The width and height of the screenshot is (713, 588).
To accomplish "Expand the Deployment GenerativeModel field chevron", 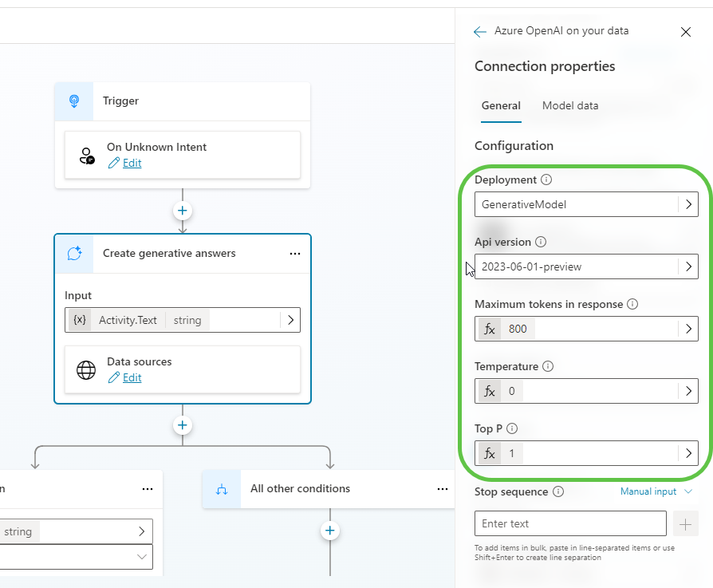I will click(x=688, y=204).
